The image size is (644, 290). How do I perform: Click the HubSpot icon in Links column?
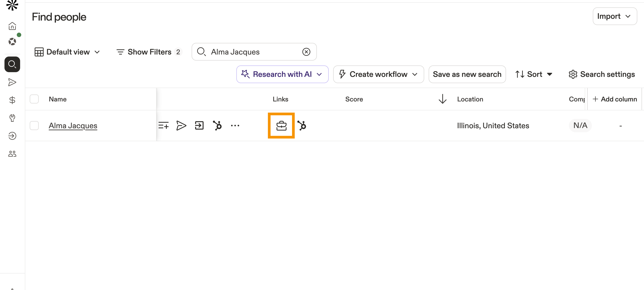[x=302, y=126]
